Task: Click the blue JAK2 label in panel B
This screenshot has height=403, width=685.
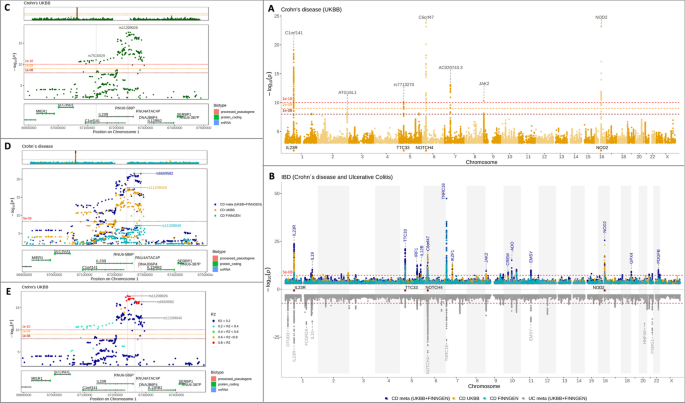Action: tap(485, 258)
